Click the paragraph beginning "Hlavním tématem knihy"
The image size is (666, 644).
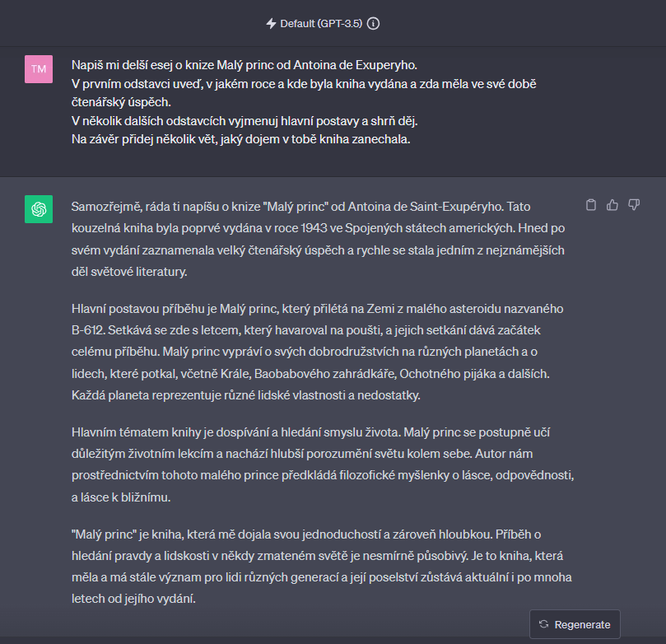323,464
